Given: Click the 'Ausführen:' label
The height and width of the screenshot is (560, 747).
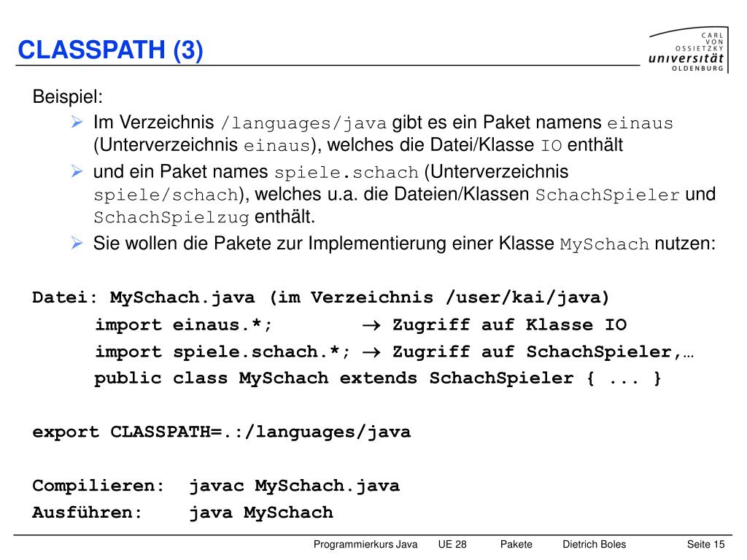Looking at the screenshot, I should tap(88, 513).
